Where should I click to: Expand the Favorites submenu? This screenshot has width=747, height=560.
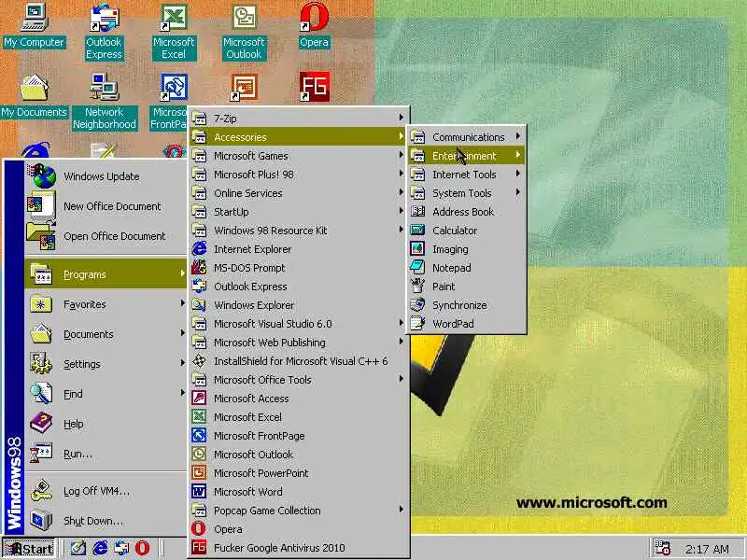click(x=106, y=304)
